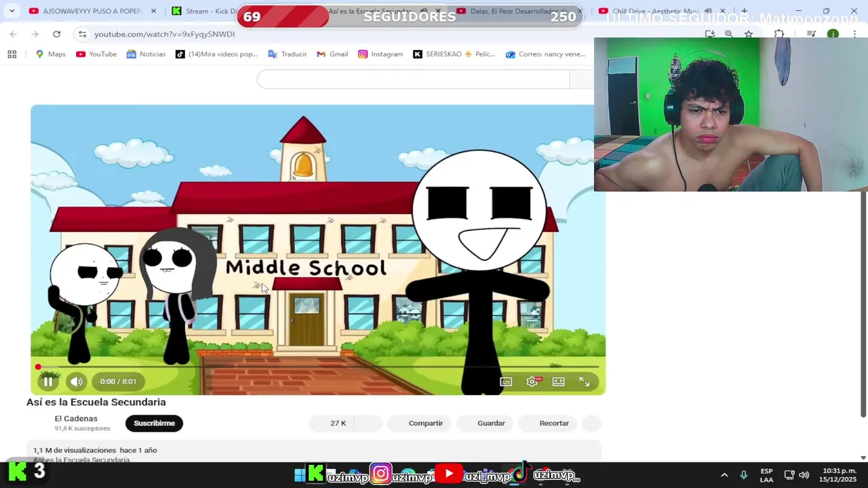868x488 pixels.
Task: Open the taskbar clock showing 10:31 p.m.
Action: coord(838,475)
